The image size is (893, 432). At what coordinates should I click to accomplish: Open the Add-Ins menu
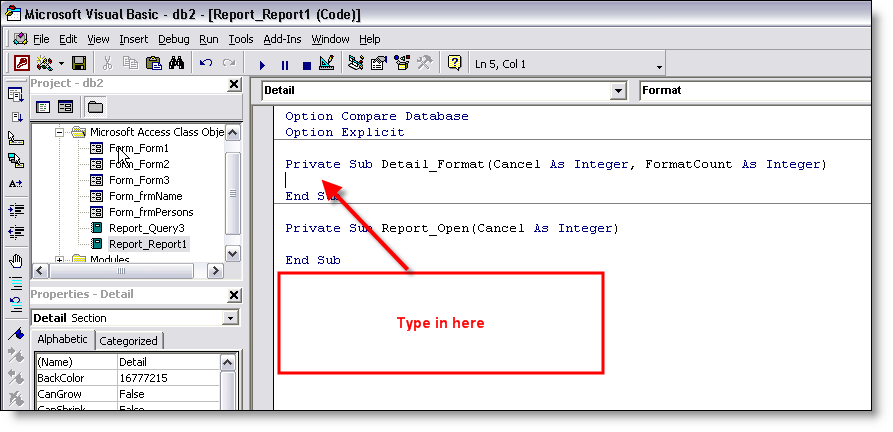pos(282,39)
